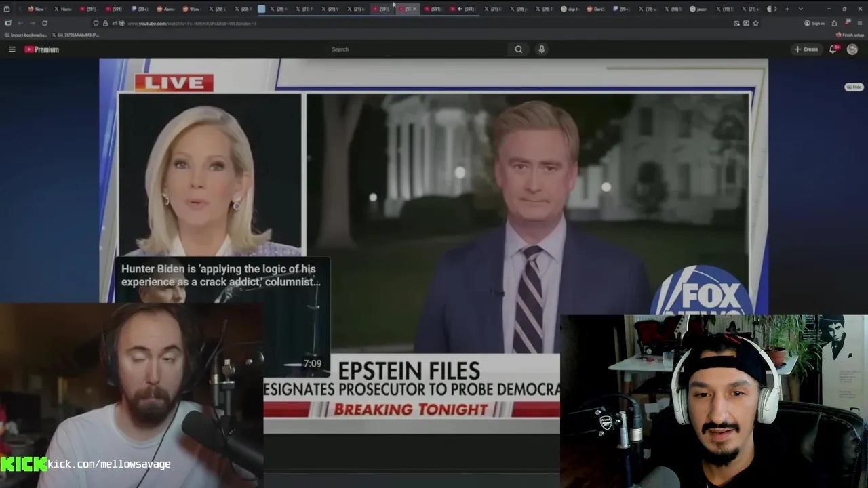Image resolution: width=868 pixels, height=488 pixels.
Task: Go to YouTube Premium home logo
Action: [x=42, y=49]
